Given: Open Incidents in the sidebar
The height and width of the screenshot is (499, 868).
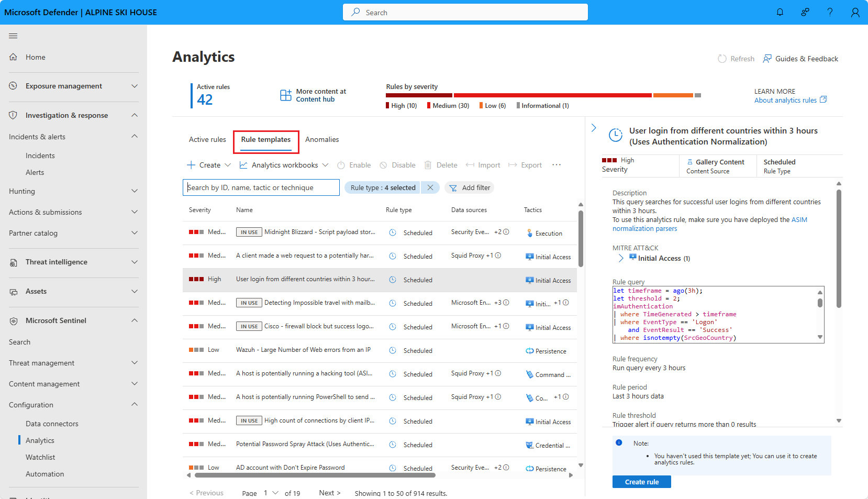Looking at the screenshot, I should point(40,156).
